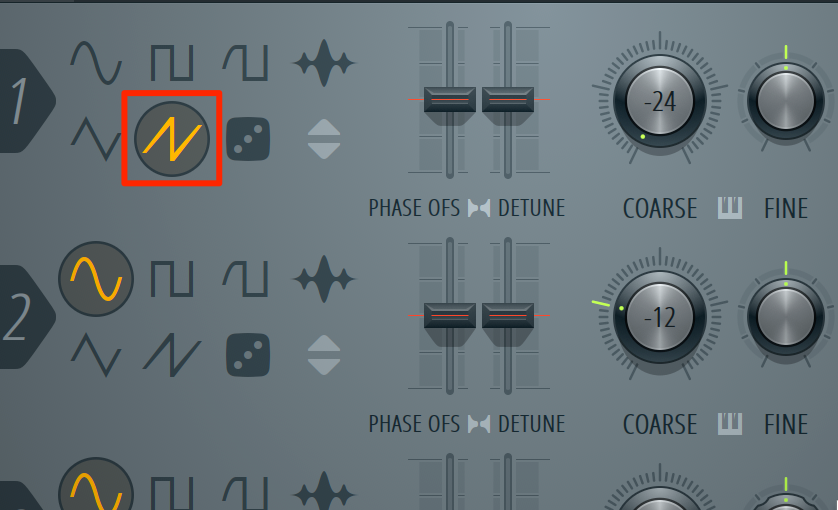Click oscillator 1 phase offset slider handle
This screenshot has height=510, width=838.
(x=450, y=100)
